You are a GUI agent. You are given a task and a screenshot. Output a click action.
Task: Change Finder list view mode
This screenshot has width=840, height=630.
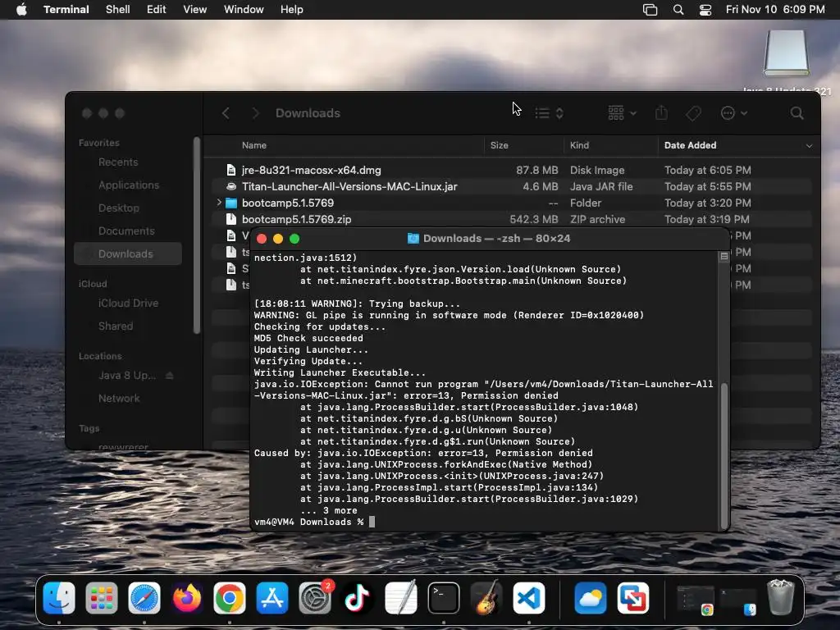point(549,113)
